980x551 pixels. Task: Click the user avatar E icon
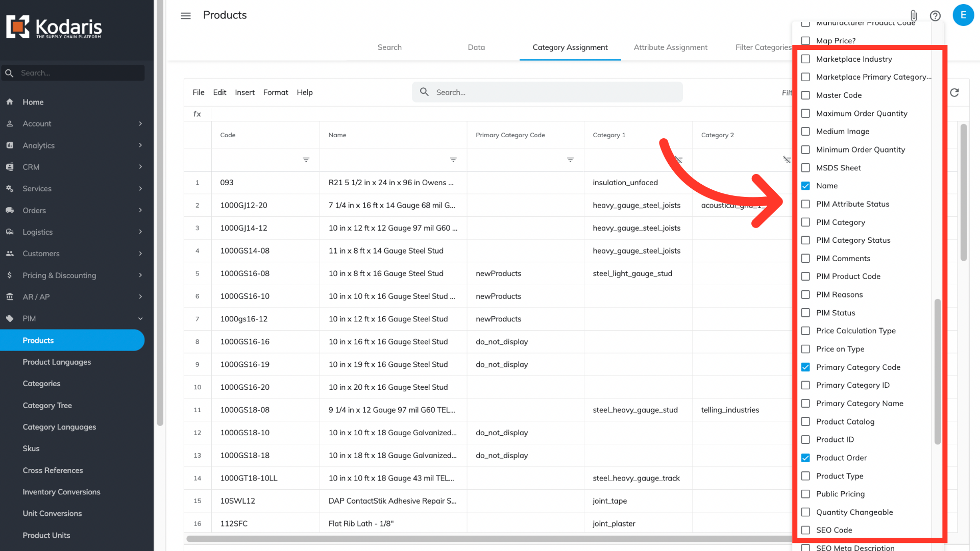tap(963, 15)
